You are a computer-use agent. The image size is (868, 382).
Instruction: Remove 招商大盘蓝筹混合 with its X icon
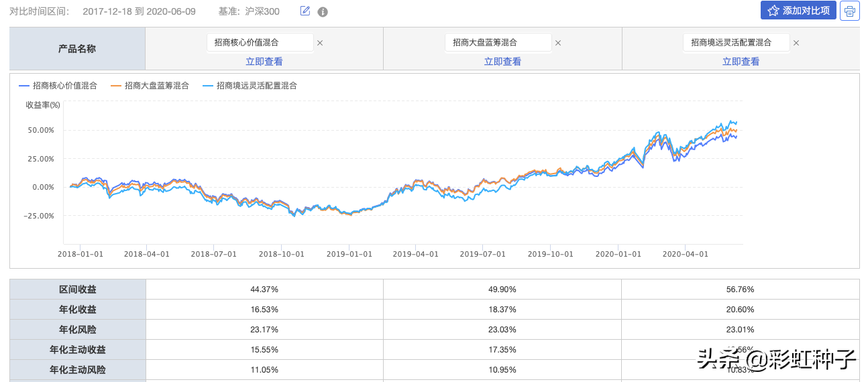coord(558,43)
